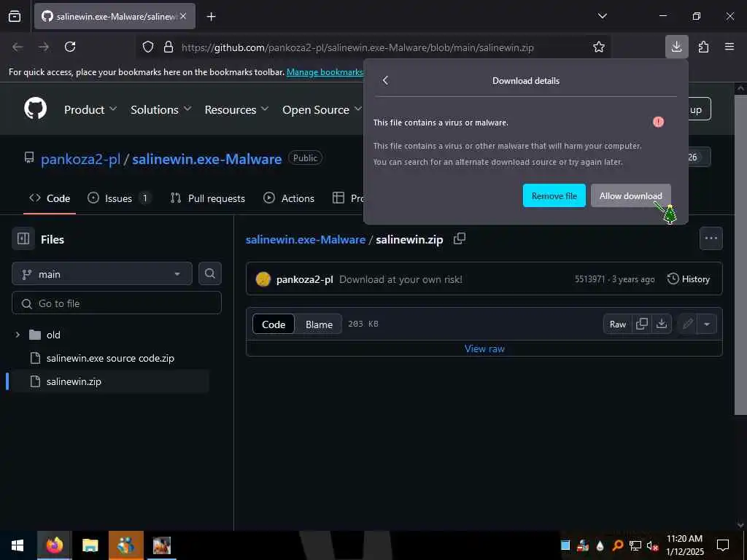Open more file actions ellipsis button
747x560 pixels.
[x=711, y=238]
